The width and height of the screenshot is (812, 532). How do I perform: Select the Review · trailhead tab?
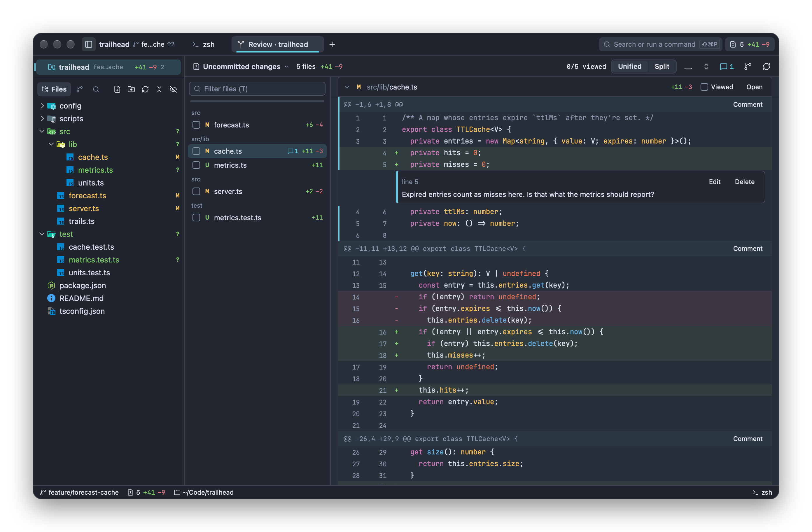tap(278, 44)
